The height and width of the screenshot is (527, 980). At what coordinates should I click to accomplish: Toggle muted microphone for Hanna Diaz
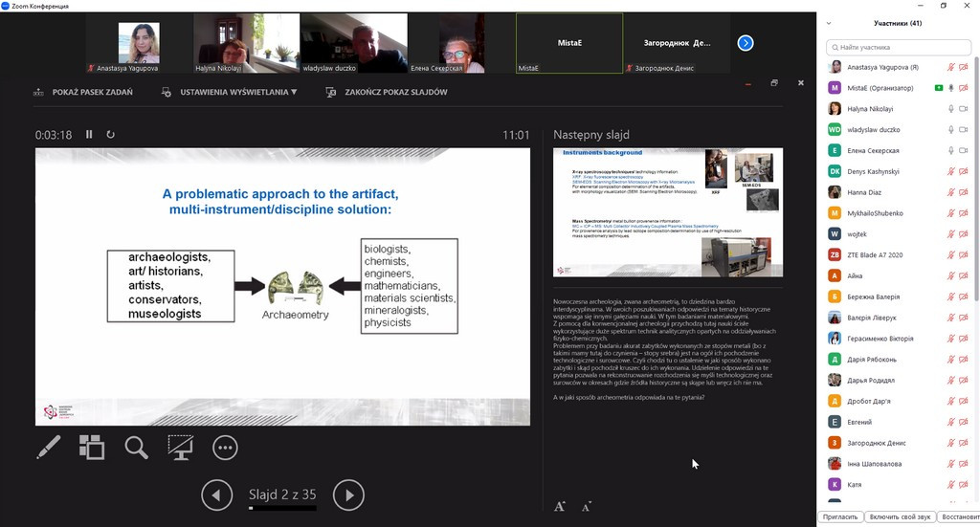pyautogui.click(x=950, y=192)
